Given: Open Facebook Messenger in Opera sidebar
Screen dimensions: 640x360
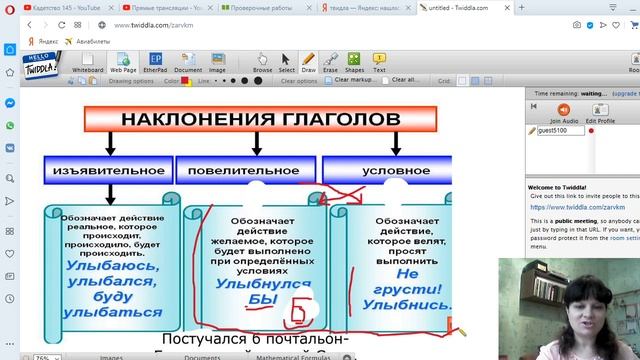Looking at the screenshot, I should coord(10,103).
